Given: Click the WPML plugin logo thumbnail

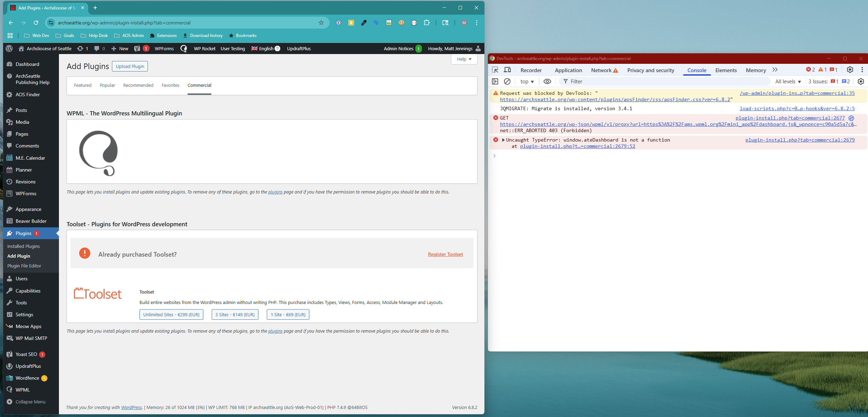Looking at the screenshot, I should (x=98, y=153).
